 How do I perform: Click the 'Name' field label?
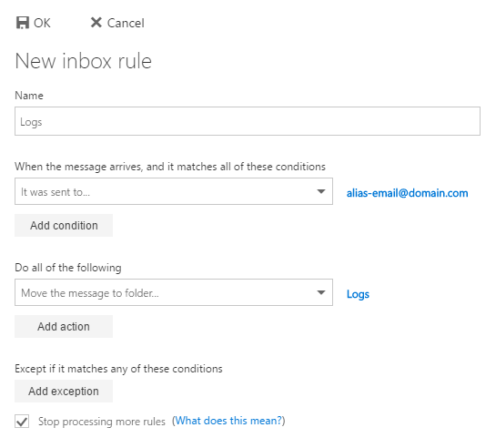29,96
